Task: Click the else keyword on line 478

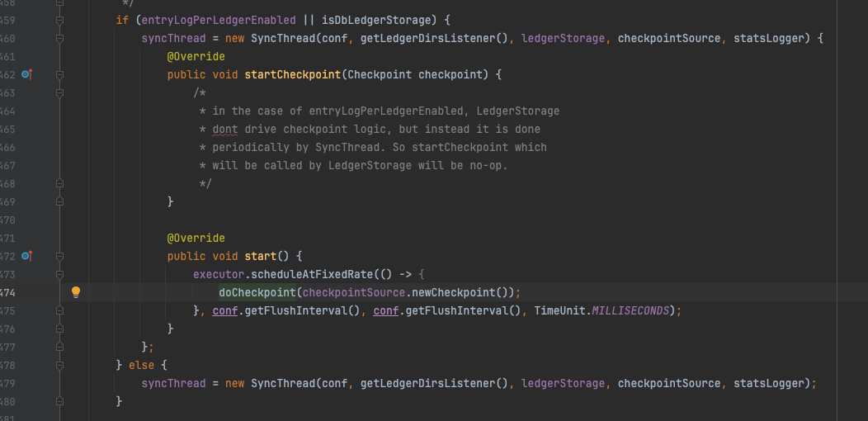Action: (141, 366)
